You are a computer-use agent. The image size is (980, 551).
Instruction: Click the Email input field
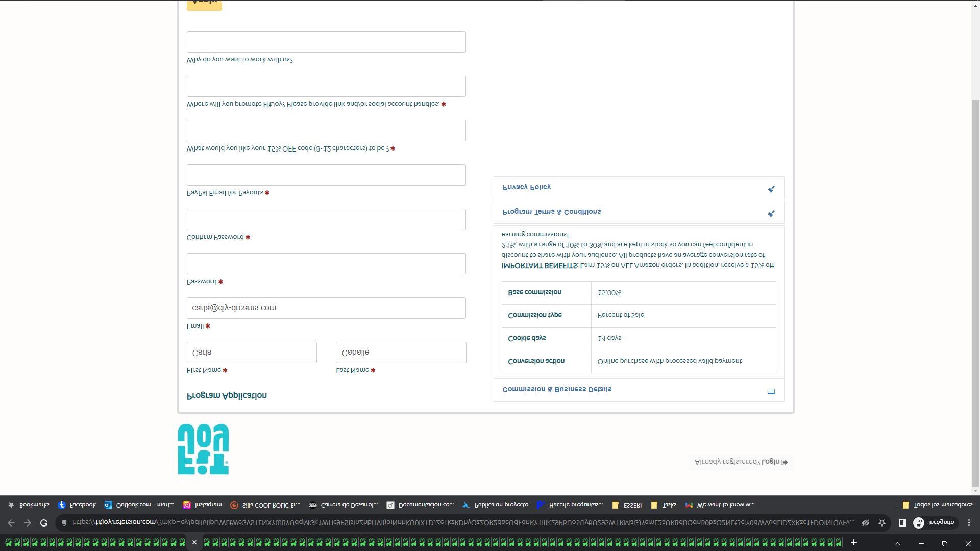(326, 308)
